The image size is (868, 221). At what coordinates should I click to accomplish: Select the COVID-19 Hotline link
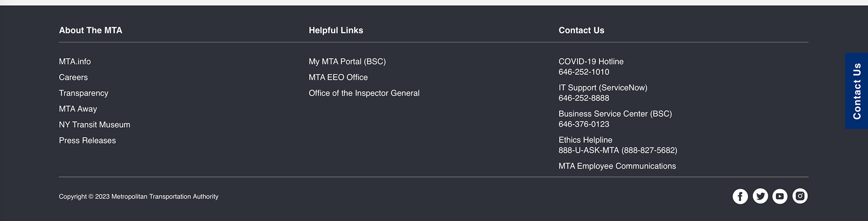(x=591, y=62)
